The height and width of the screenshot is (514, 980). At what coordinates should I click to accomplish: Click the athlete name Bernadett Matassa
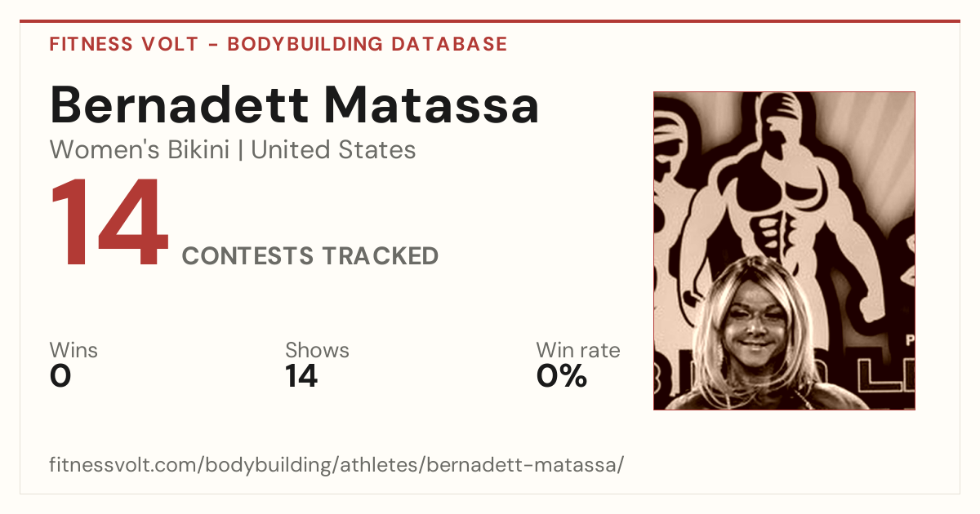(x=295, y=104)
